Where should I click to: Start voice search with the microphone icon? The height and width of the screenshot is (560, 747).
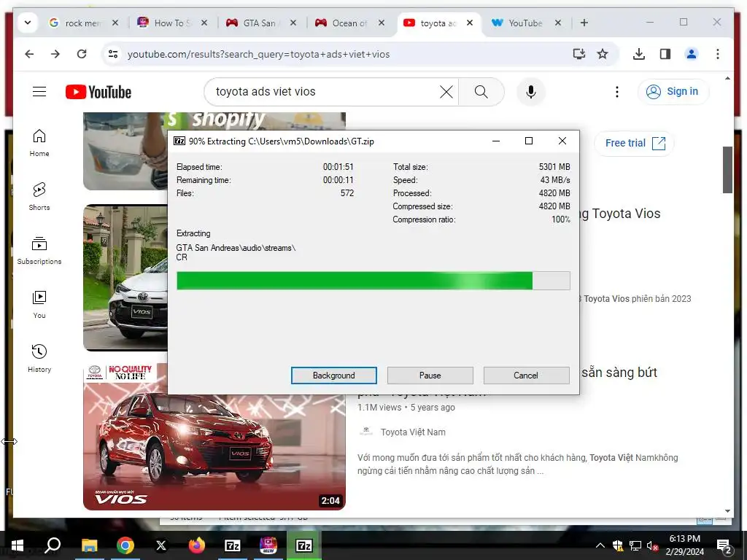[x=531, y=91]
